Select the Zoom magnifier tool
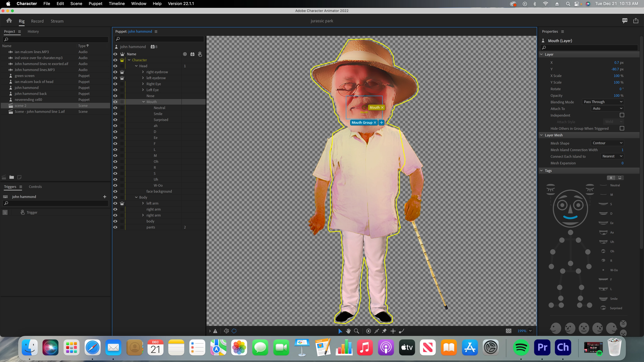This screenshot has height=362, width=644. tap(357, 331)
